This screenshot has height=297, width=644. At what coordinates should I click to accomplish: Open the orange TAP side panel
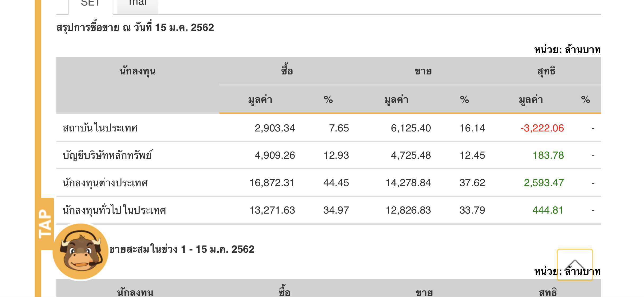(45, 224)
